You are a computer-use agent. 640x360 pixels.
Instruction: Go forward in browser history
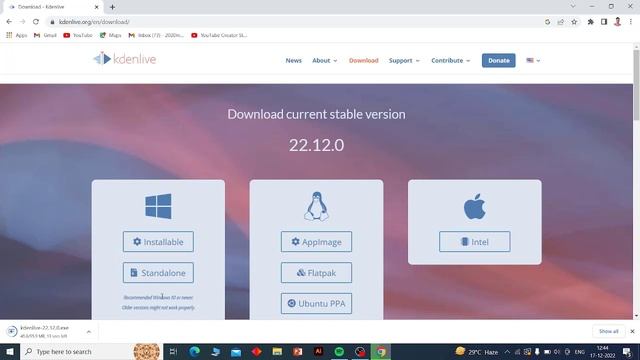[22, 22]
